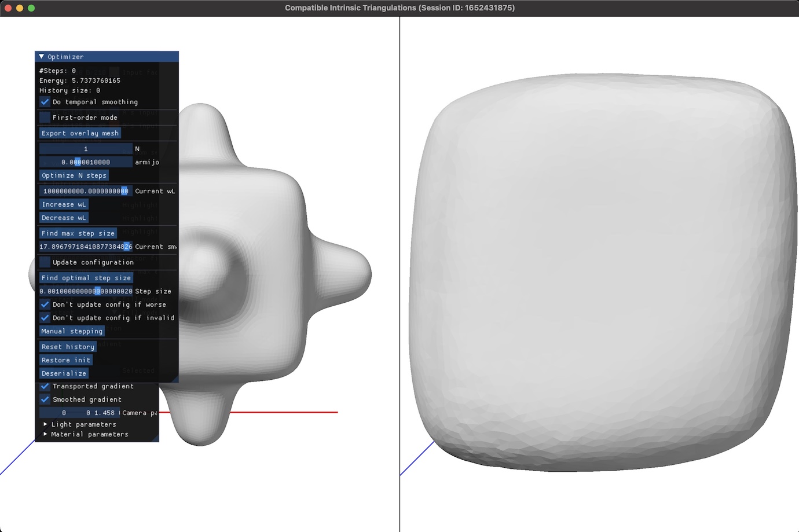Click the Current smoothness value field

(86, 247)
